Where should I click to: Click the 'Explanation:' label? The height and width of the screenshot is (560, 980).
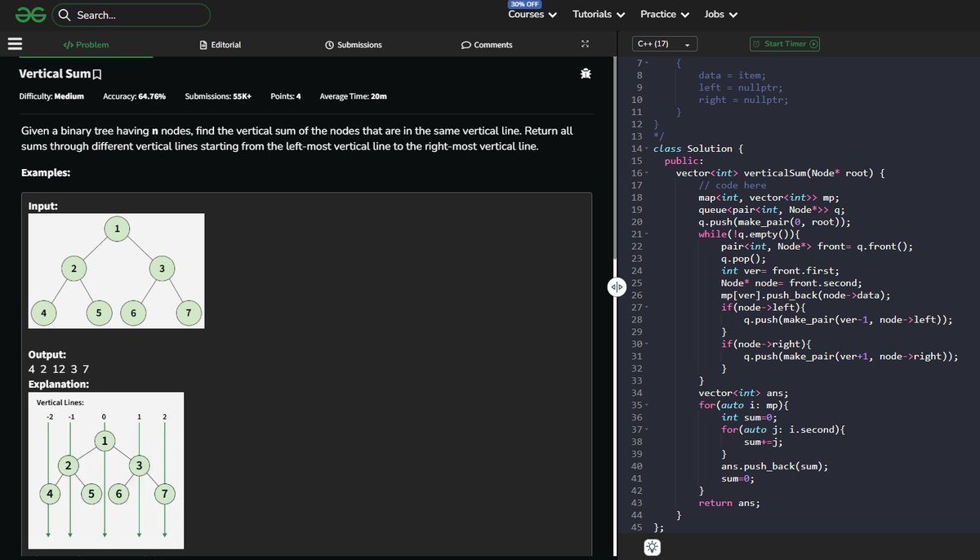[x=59, y=384]
